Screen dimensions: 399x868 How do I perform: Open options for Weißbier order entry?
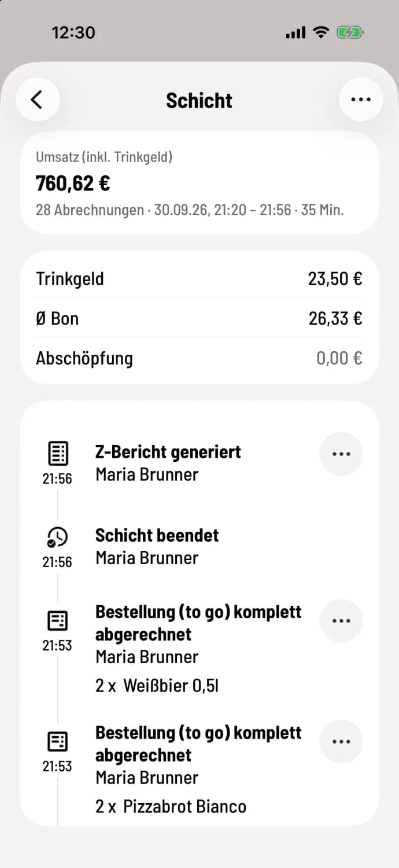point(341,621)
